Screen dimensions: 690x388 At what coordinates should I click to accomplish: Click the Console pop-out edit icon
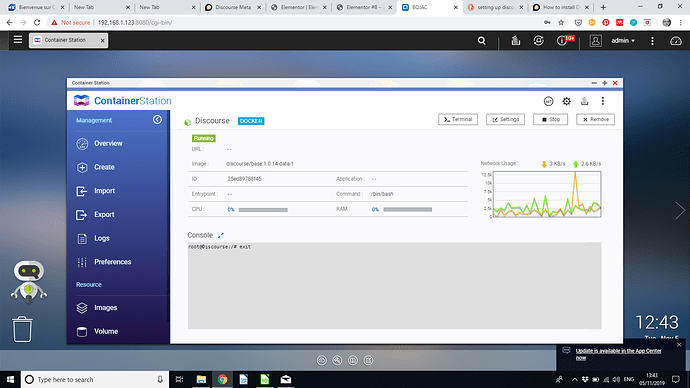click(x=220, y=235)
